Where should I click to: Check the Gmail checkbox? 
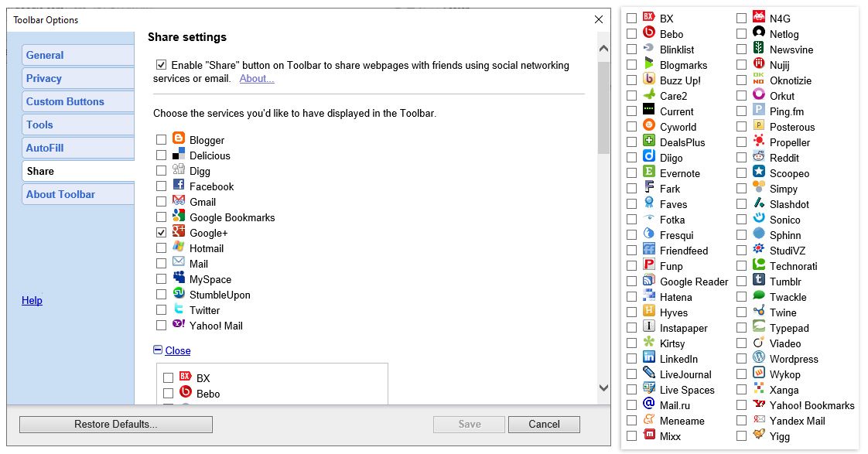(x=161, y=202)
